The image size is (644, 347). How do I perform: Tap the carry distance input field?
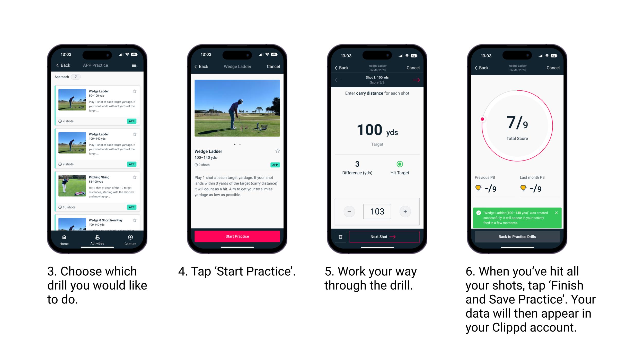tap(377, 211)
